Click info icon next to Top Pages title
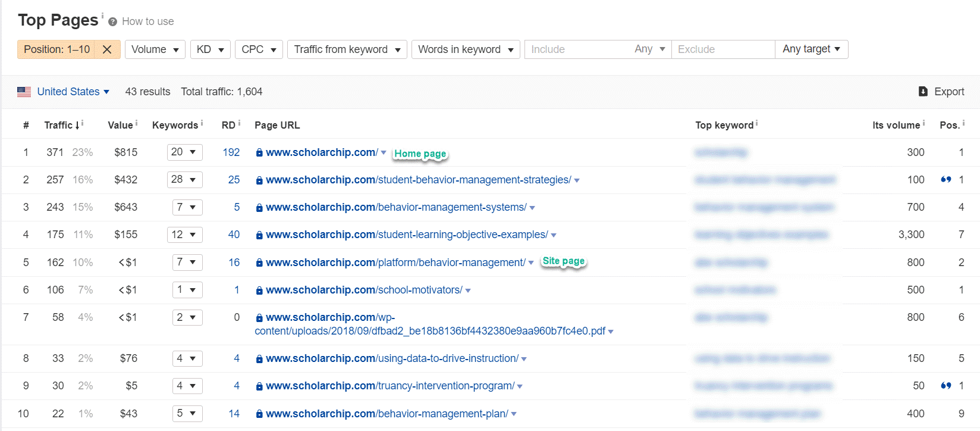Viewport: 980px width, 431px height. (x=102, y=15)
